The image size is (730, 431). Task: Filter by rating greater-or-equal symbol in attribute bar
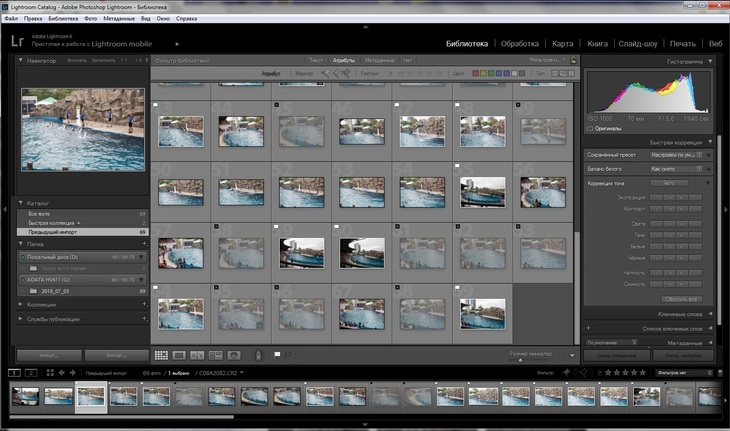[x=390, y=73]
